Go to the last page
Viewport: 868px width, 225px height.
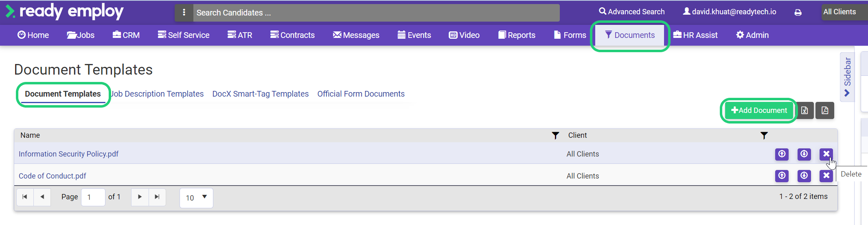pos(157,197)
